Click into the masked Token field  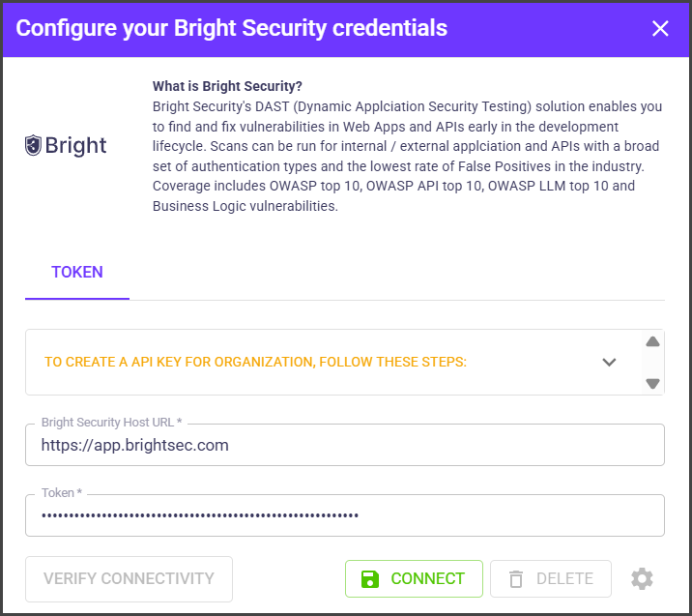tap(345, 515)
